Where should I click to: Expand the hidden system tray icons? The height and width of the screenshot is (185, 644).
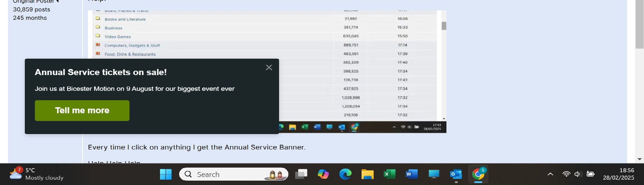point(550,174)
